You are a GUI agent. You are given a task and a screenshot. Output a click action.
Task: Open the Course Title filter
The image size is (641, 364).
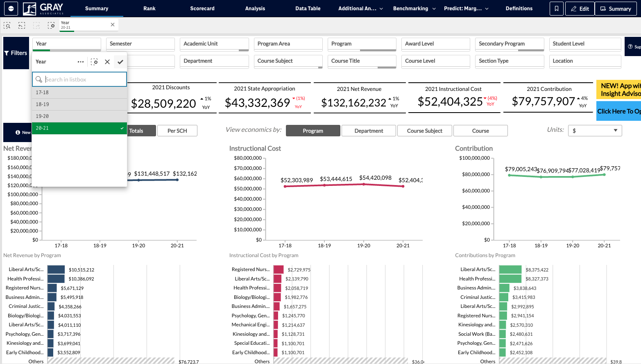[362, 61]
